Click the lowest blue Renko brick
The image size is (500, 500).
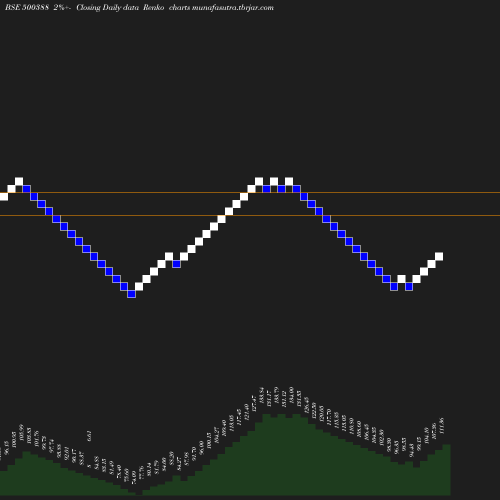pos(131,294)
